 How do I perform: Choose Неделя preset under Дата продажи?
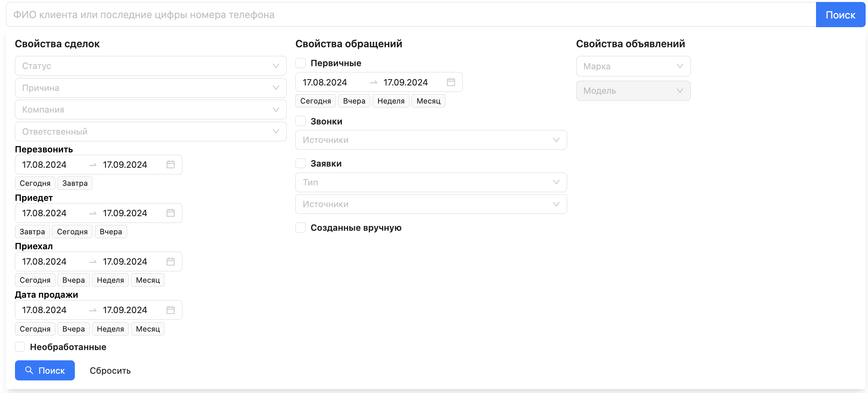[110, 329]
